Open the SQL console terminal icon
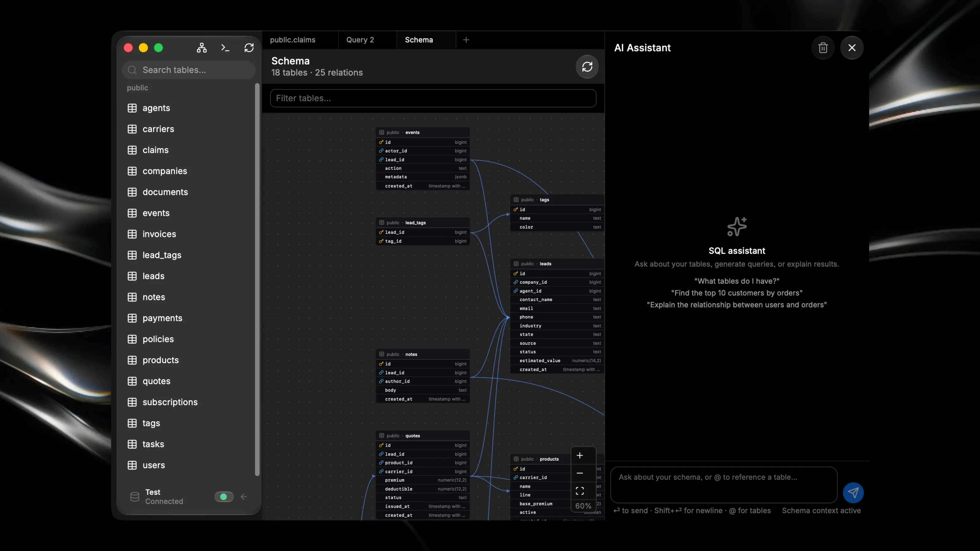The height and width of the screenshot is (551, 980). pyautogui.click(x=225, y=47)
